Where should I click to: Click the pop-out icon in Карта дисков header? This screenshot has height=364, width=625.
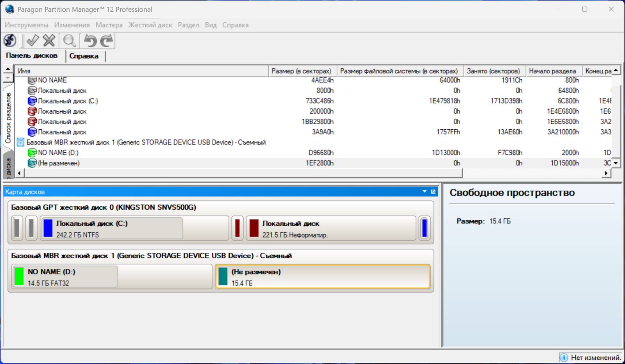coord(433,192)
